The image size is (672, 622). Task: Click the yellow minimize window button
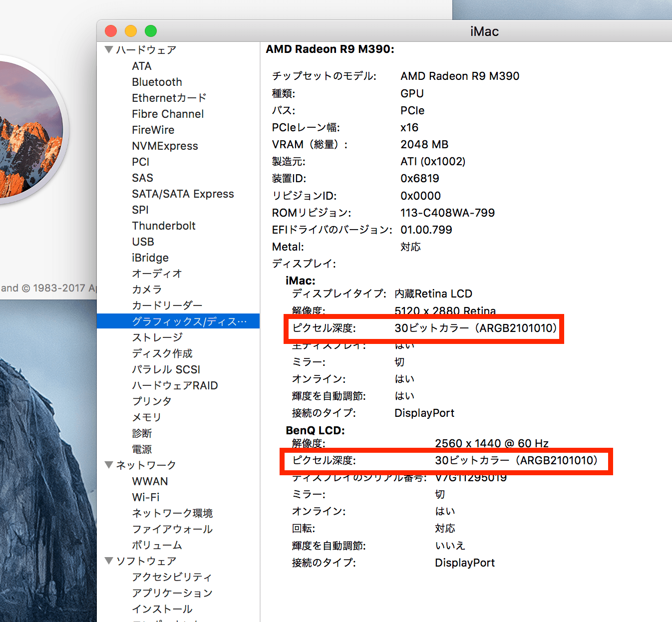[x=131, y=31]
